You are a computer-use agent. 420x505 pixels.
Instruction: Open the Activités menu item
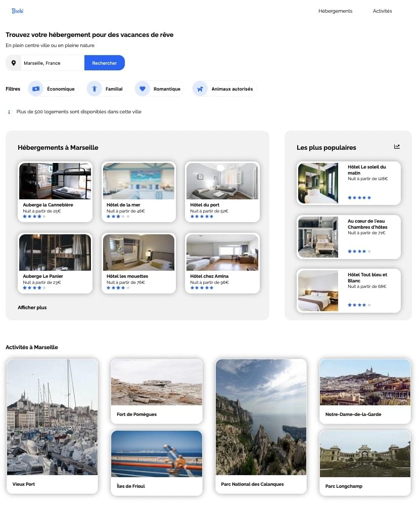pyautogui.click(x=382, y=11)
